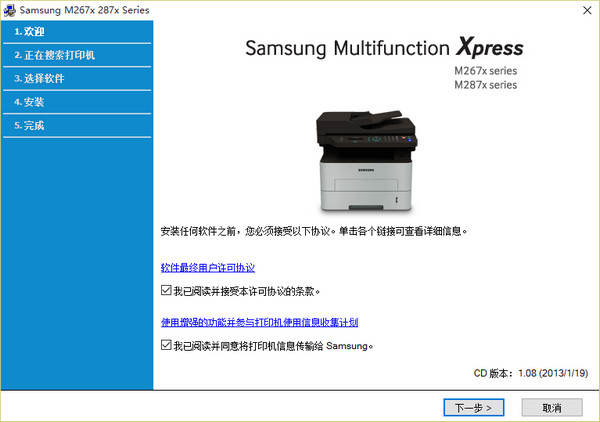Select step 1. 欢迎 in sidebar
Viewport: 600px width, 422px height.
pos(77,31)
